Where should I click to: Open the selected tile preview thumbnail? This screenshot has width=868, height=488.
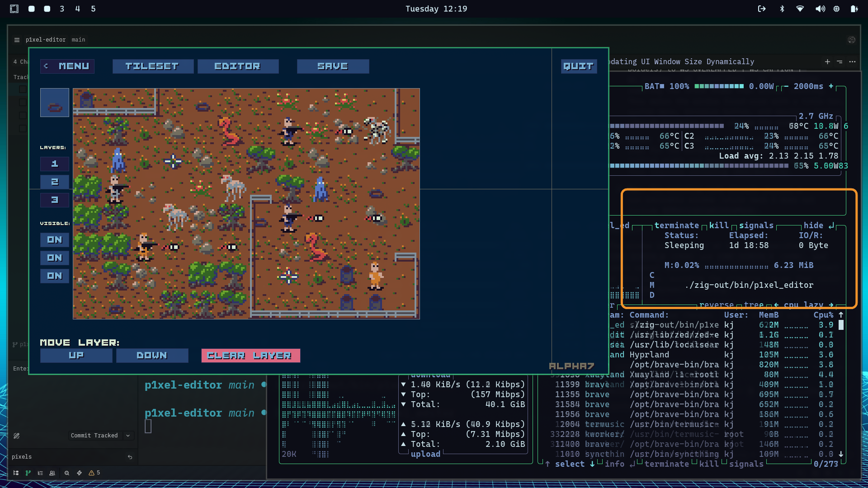[x=55, y=103]
